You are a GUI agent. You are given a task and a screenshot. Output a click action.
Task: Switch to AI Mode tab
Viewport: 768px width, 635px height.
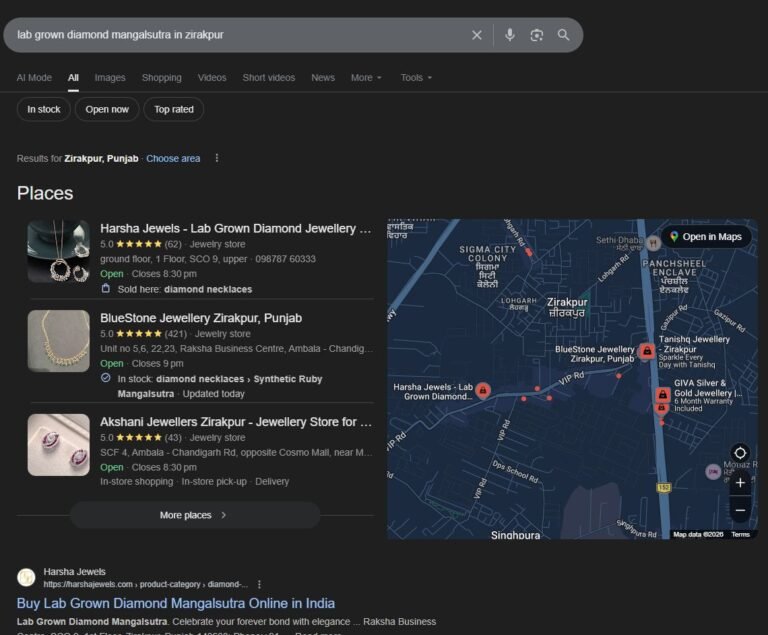34,77
